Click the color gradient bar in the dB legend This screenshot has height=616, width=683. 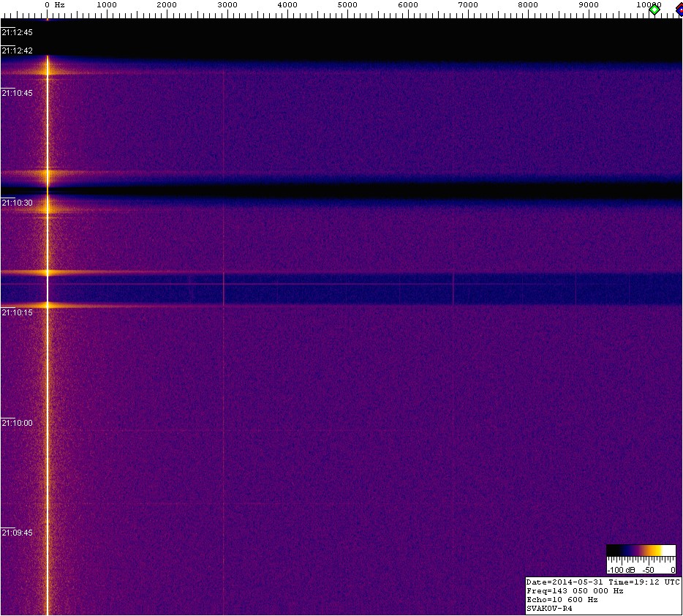pyautogui.click(x=641, y=550)
